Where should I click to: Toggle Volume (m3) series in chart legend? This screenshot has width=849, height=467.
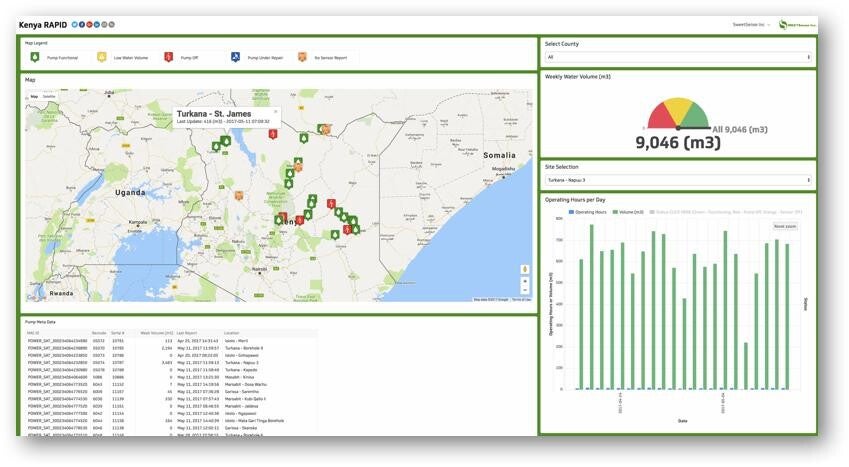[628, 212]
